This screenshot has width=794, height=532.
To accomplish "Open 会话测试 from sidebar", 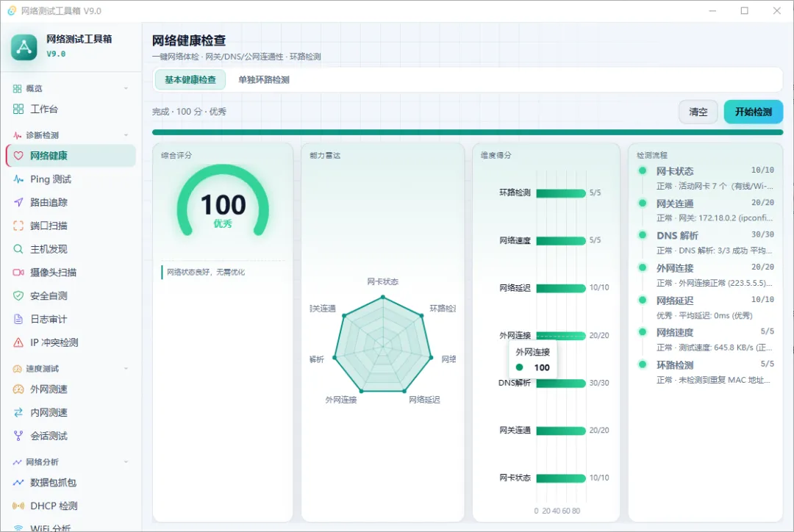I will (71, 435).
